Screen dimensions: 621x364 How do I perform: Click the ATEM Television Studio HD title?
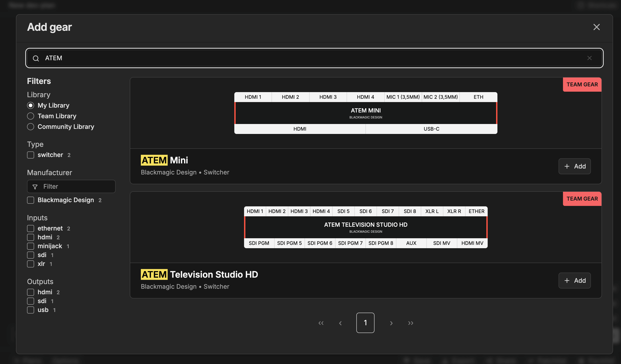199,275
